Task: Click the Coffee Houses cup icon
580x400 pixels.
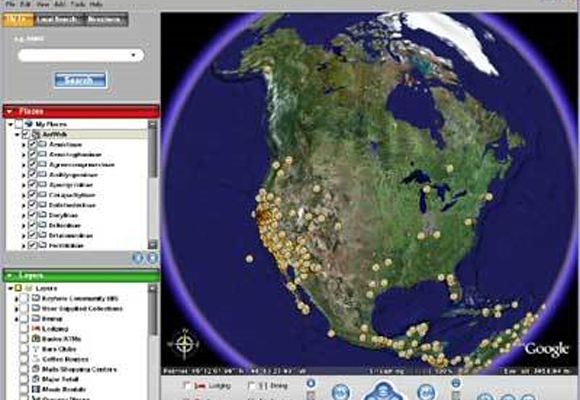Action: pyautogui.click(x=36, y=359)
